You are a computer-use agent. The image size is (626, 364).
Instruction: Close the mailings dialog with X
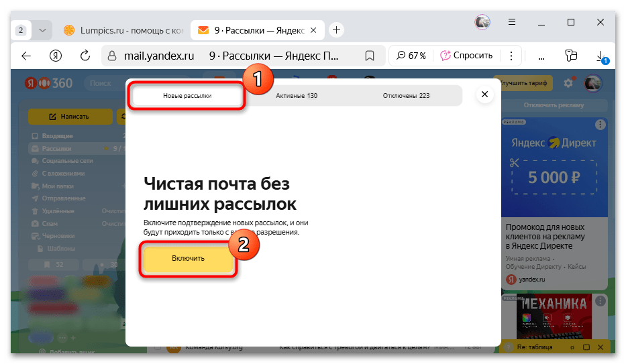(484, 95)
